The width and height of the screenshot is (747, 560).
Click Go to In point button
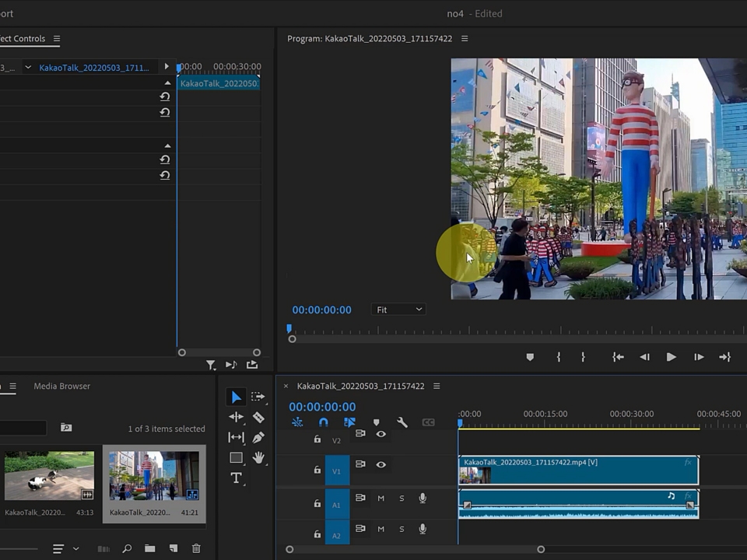click(x=618, y=357)
